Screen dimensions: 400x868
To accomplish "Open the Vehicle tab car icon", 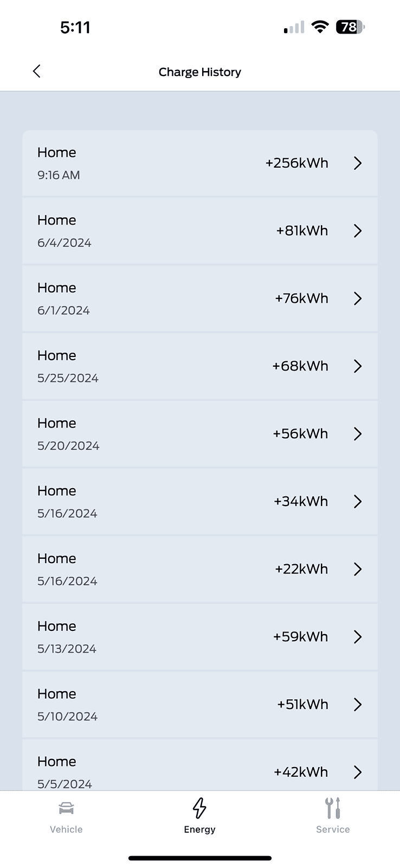I will (66, 808).
